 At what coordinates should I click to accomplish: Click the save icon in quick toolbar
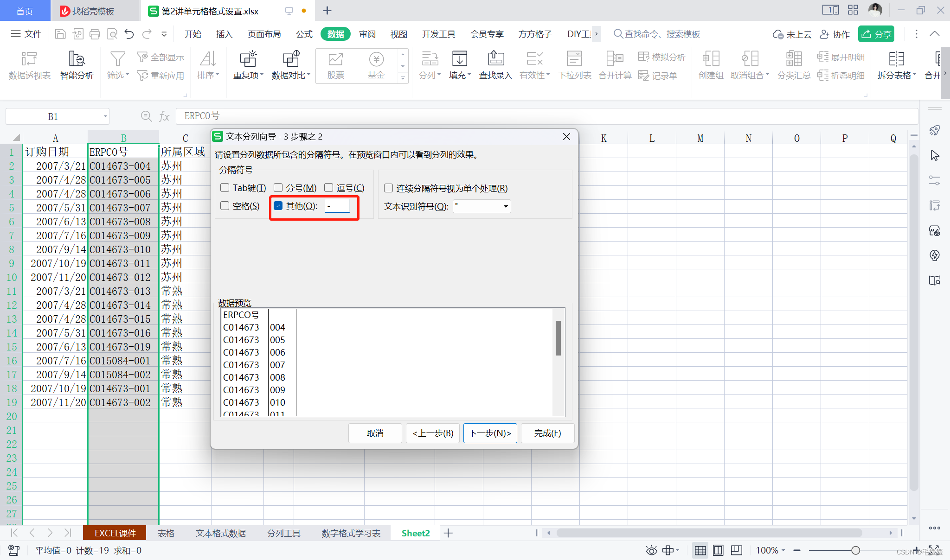point(60,34)
